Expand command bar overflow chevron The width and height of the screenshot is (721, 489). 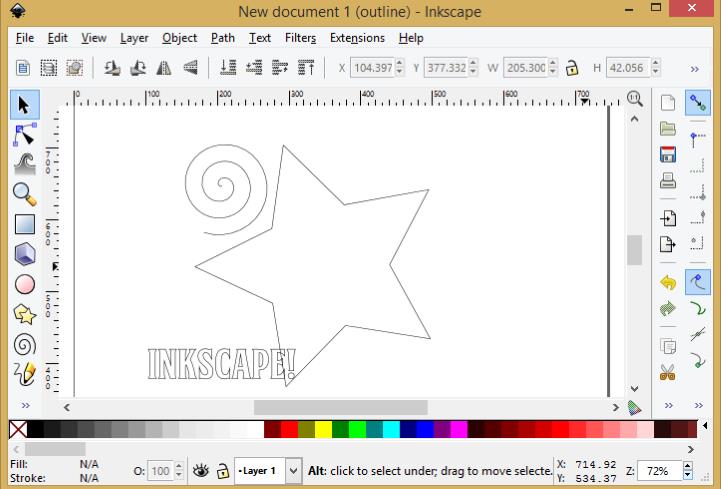[669, 405]
